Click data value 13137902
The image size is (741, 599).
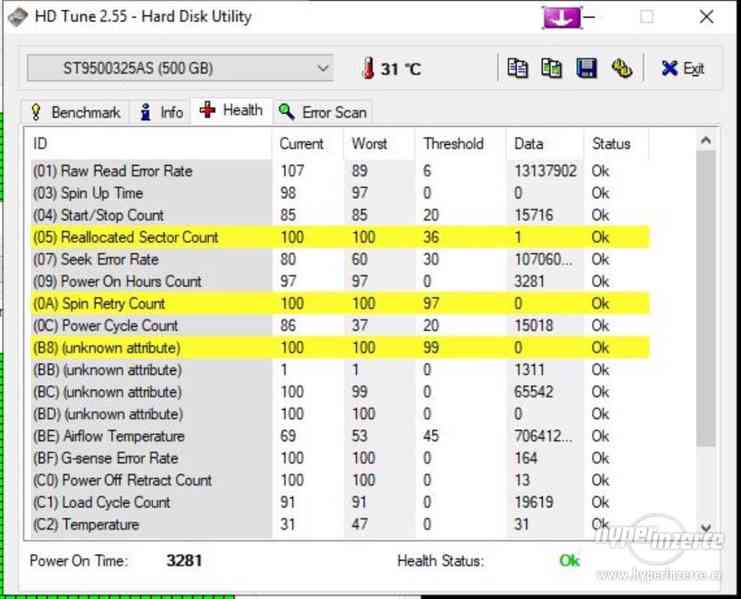[545, 171]
